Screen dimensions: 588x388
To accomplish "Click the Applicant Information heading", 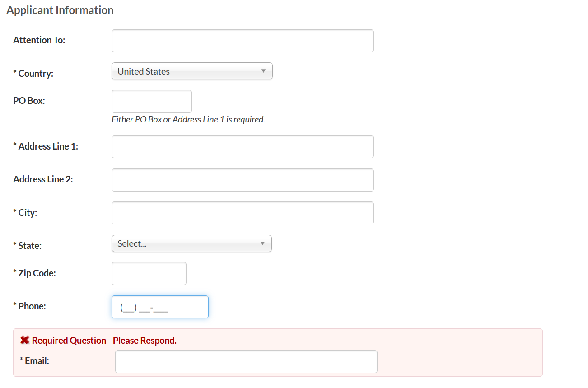I will coord(60,10).
